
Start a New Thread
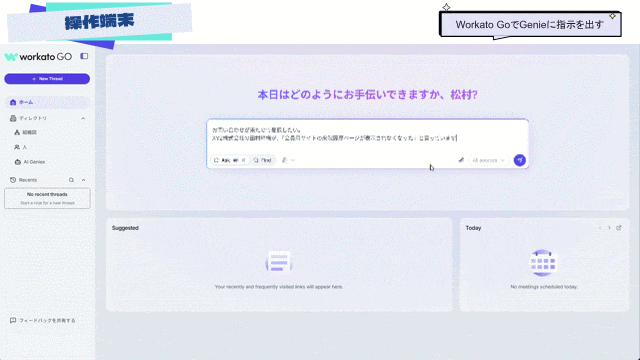click(47, 79)
